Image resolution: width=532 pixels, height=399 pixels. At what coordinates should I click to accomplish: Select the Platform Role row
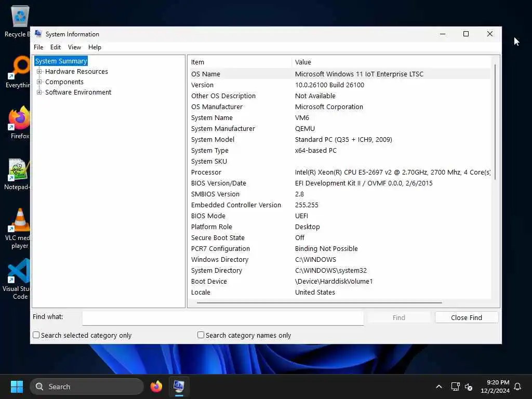point(340,227)
